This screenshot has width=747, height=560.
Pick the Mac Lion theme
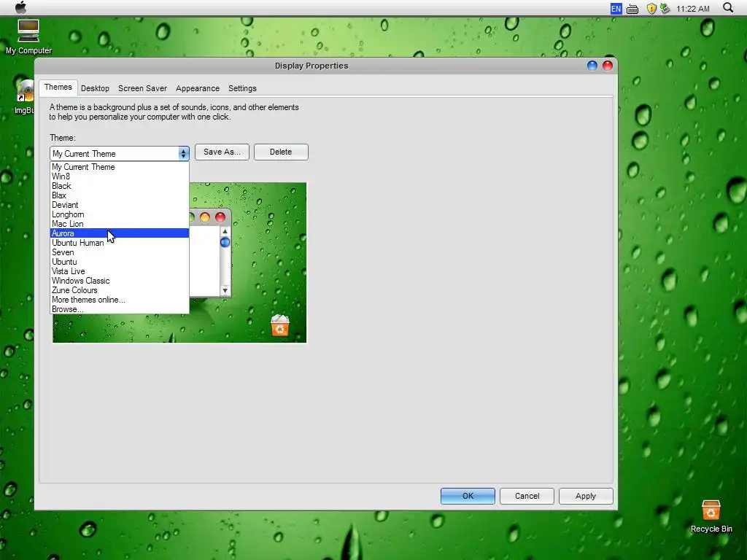pos(120,224)
